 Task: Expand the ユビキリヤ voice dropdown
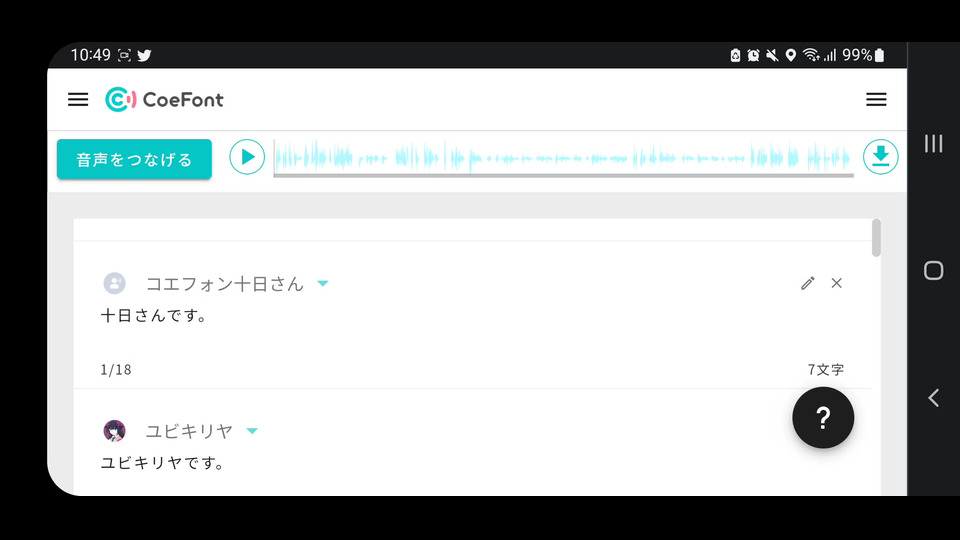pos(252,431)
